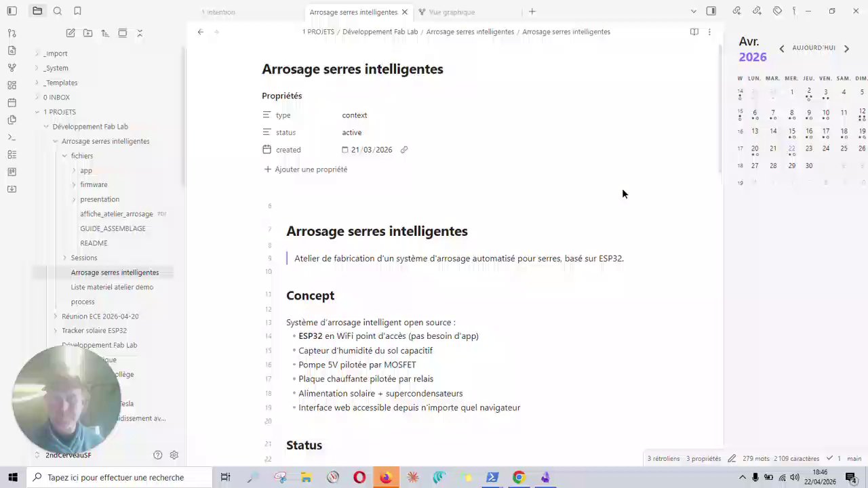
Task: Open the search panel magnifier icon
Action: coord(58,11)
